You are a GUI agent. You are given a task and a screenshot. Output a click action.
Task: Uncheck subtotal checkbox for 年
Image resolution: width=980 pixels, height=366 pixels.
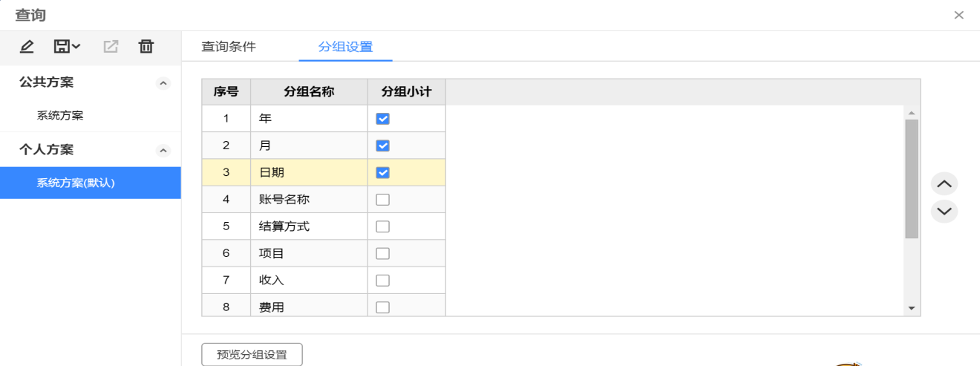coord(383,119)
